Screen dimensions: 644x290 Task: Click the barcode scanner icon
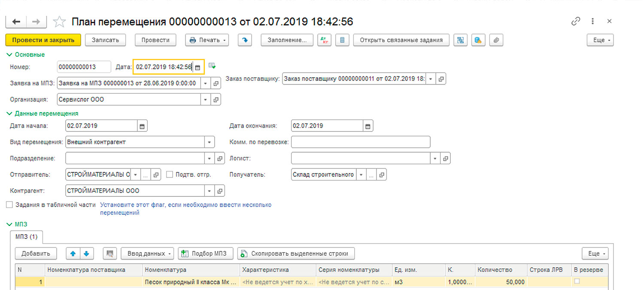point(110,253)
